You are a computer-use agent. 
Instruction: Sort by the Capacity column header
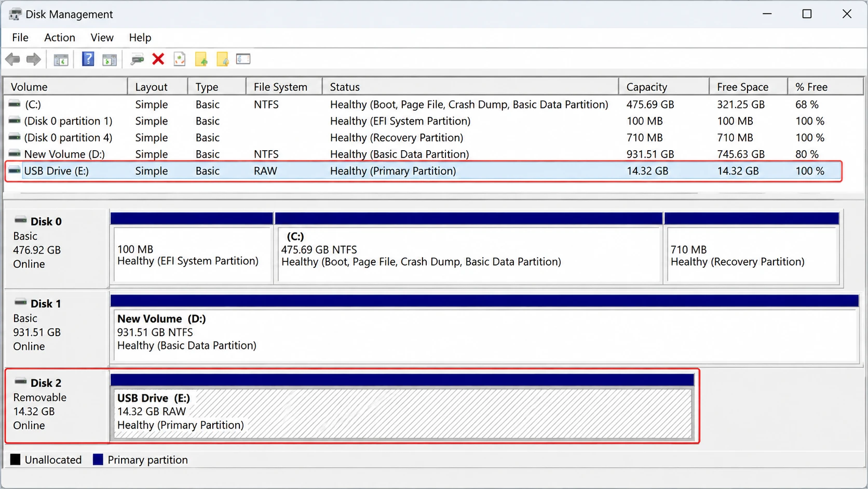(663, 87)
